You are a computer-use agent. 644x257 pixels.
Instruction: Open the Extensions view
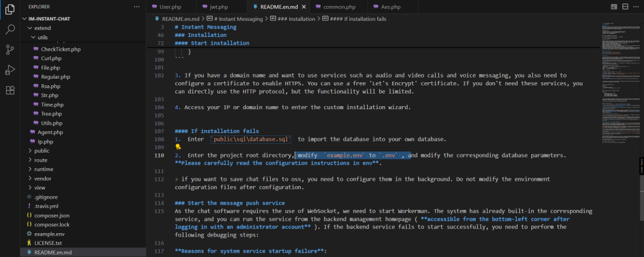tap(10, 90)
